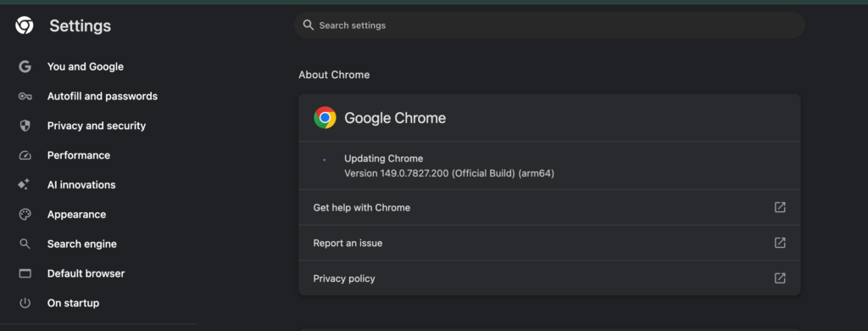
Task: Click the window icon for Default browser
Action: pyautogui.click(x=25, y=273)
